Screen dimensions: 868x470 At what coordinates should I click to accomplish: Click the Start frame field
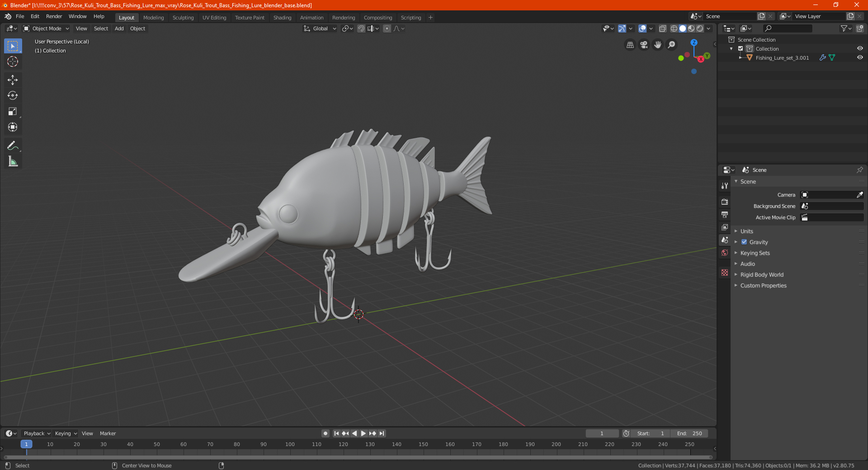(651, 433)
